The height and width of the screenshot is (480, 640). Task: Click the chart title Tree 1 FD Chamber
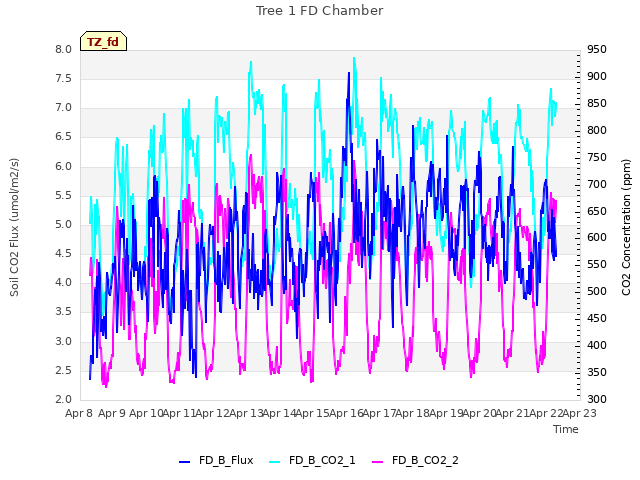[x=320, y=11]
